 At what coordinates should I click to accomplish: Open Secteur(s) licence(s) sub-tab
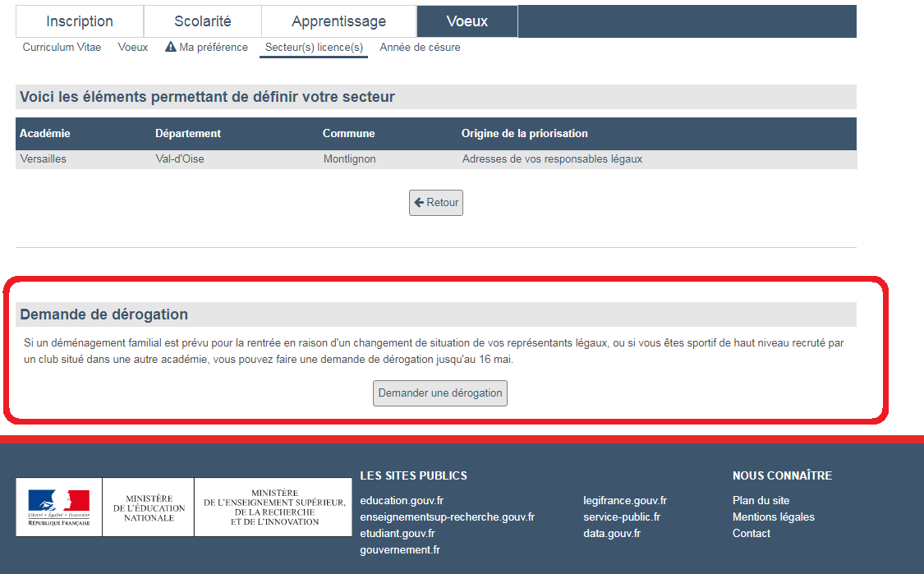coord(314,48)
